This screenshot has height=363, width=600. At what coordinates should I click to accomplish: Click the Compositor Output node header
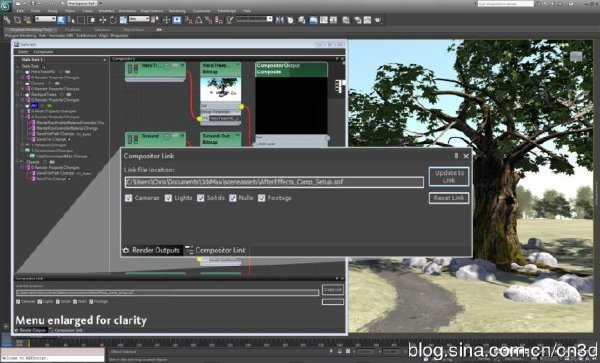(291, 69)
